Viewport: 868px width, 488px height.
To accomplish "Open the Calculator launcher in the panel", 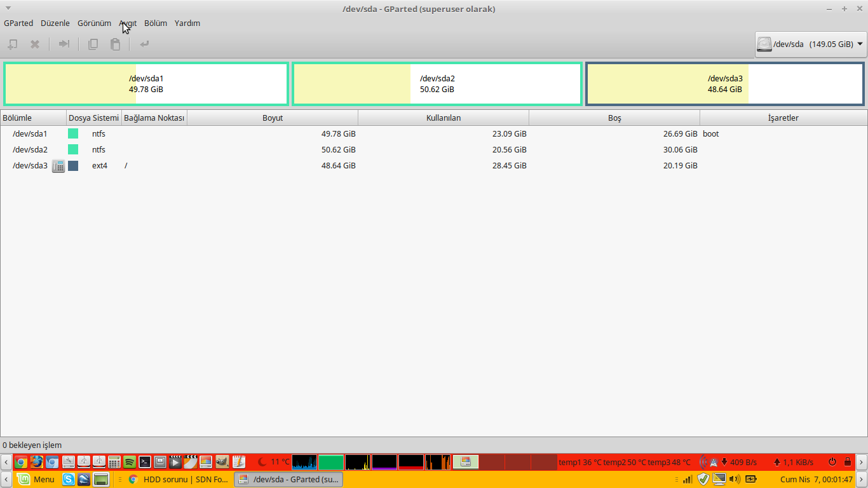I will pos(114,462).
